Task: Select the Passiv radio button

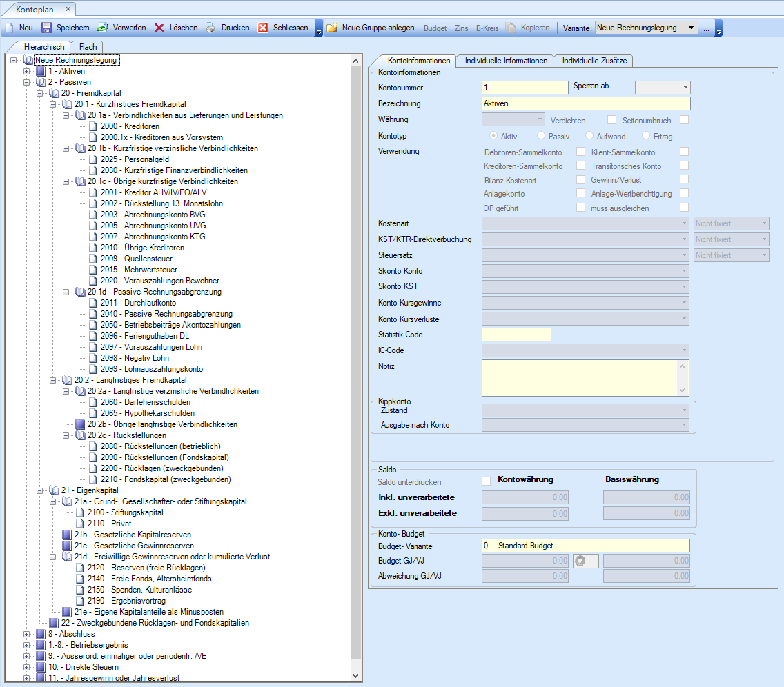Action: tap(541, 135)
